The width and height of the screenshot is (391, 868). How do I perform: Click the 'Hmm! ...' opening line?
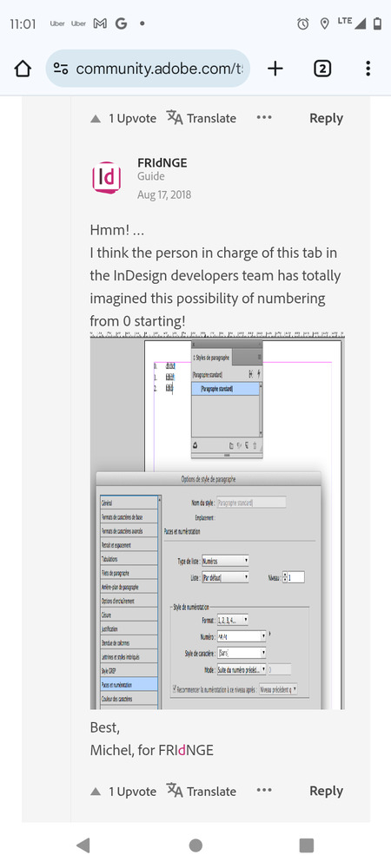pos(116,230)
